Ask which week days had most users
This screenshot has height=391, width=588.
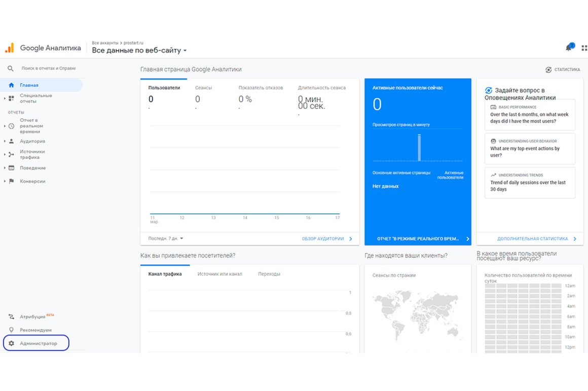530,115
